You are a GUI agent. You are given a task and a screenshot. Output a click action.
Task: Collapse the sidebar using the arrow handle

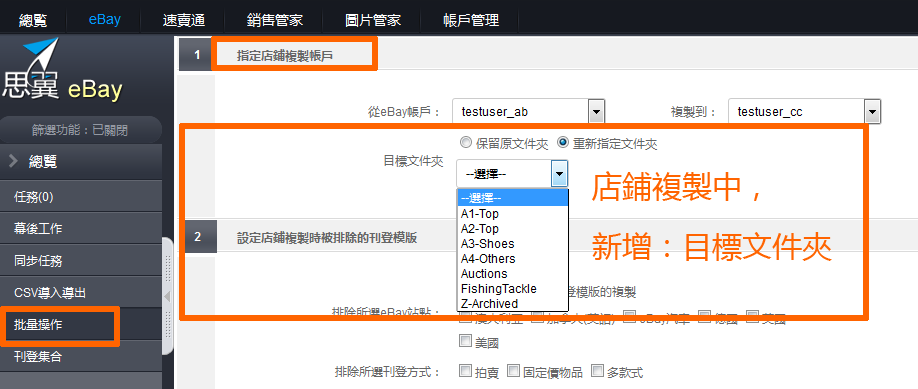[x=167, y=296]
